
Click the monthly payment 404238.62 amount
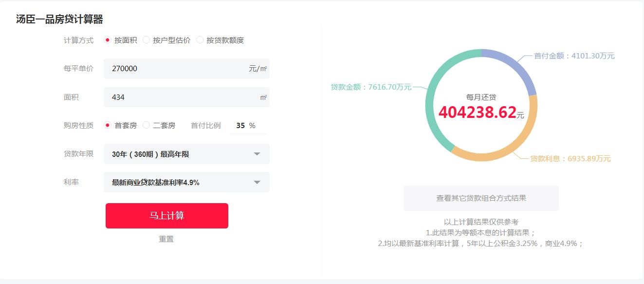(x=477, y=113)
